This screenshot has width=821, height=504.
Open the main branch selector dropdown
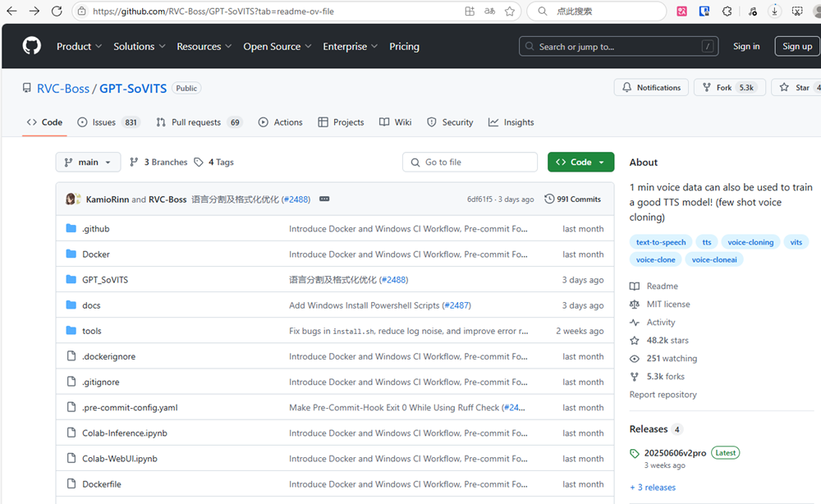click(x=88, y=163)
